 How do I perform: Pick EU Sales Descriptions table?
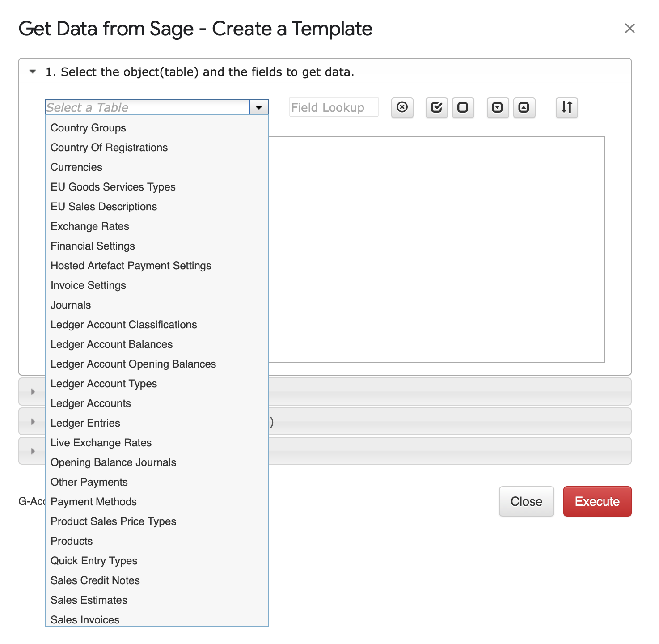156,207
